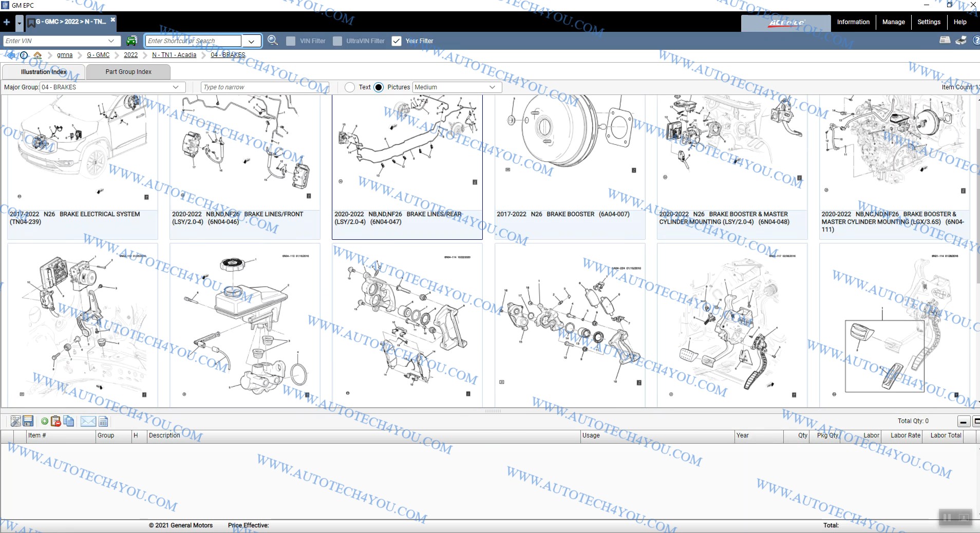The width and height of the screenshot is (980, 533).
Task: Switch to the Part Group Index tab
Action: (x=128, y=72)
